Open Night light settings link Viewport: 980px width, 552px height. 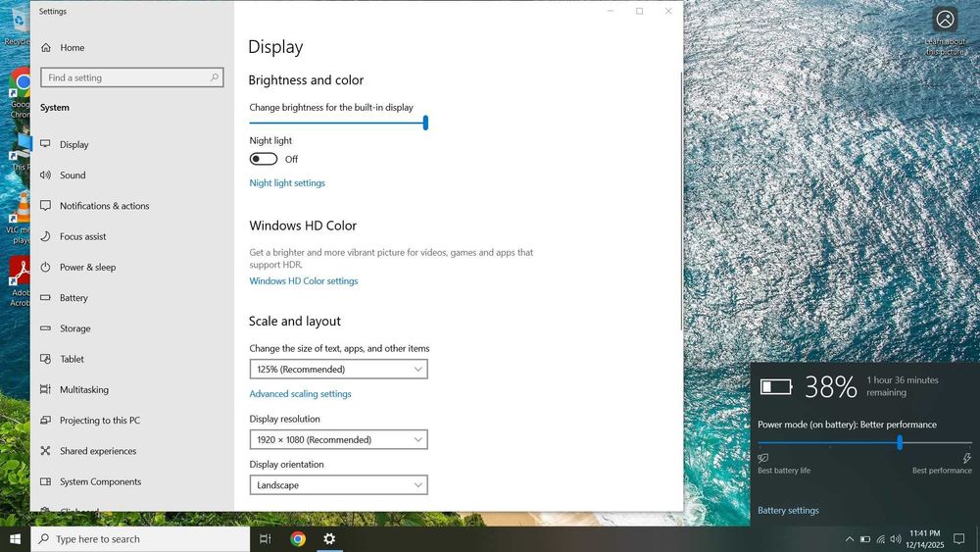point(287,182)
